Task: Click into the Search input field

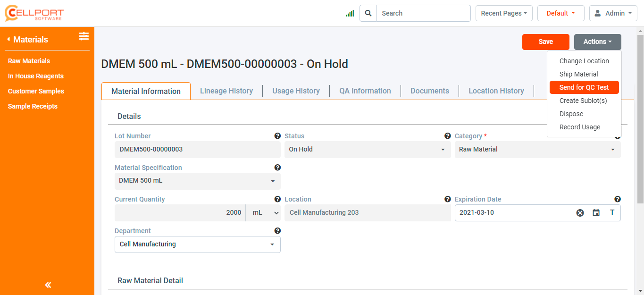Action: pos(423,13)
